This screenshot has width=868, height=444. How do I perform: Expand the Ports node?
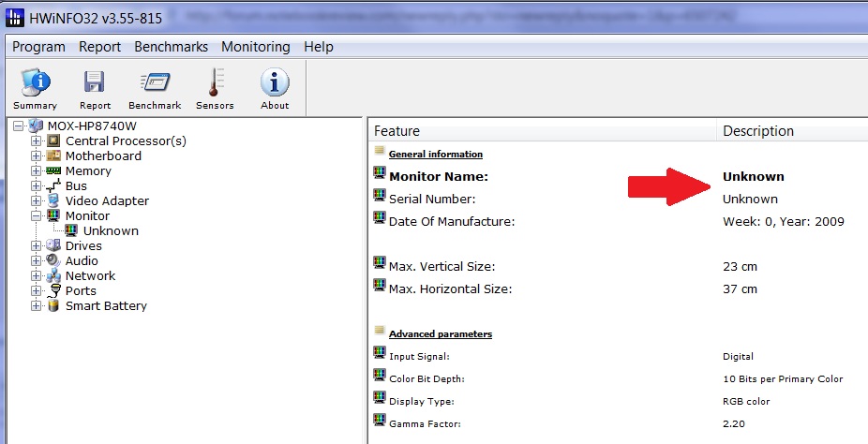coord(36,290)
